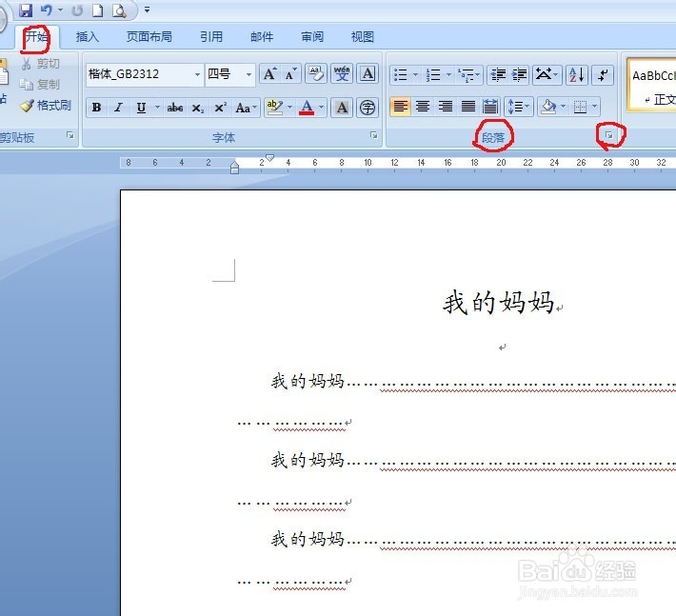Select the 正文 style thumbnail
Screen dimensions: 676x616
click(652, 86)
